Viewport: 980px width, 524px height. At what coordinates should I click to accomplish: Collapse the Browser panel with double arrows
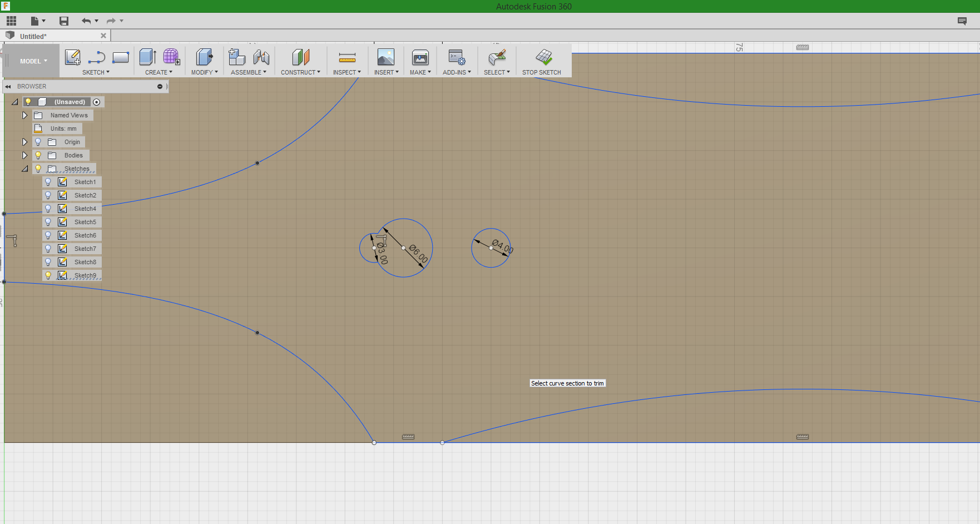(x=8, y=87)
